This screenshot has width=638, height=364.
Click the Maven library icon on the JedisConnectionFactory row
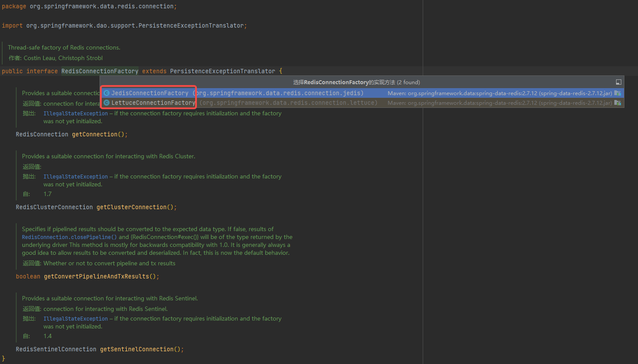tap(618, 93)
